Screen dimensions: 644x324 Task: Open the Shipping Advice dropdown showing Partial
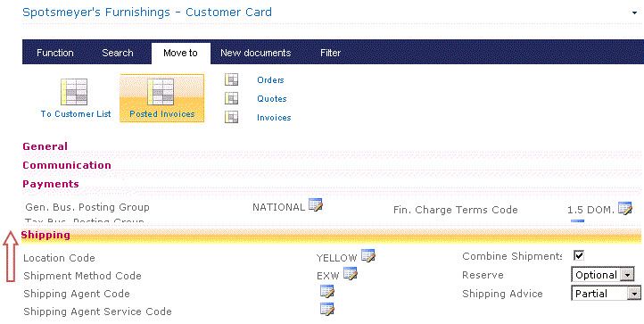(606, 293)
